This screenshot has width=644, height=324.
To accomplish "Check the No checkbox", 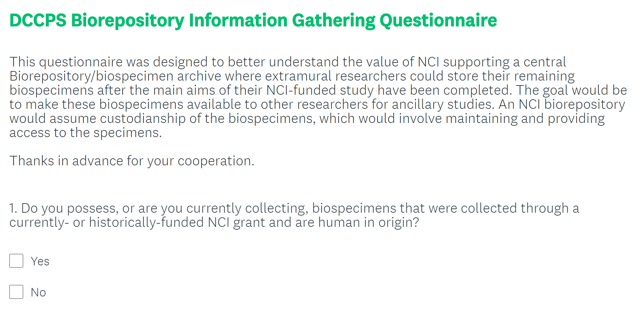I will pos(16,292).
